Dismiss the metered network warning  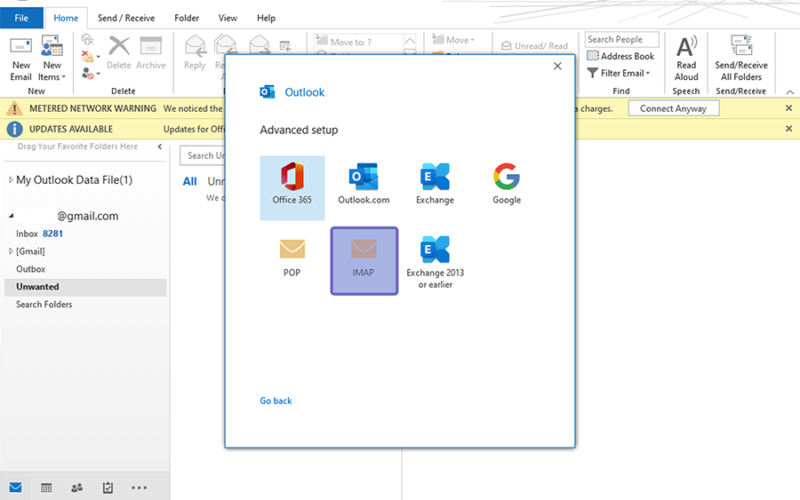point(789,108)
